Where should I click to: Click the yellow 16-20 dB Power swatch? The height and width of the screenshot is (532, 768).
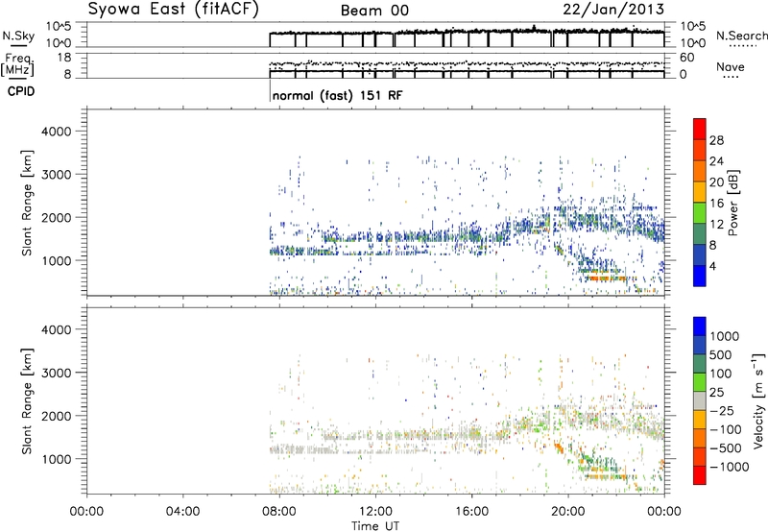[700, 192]
